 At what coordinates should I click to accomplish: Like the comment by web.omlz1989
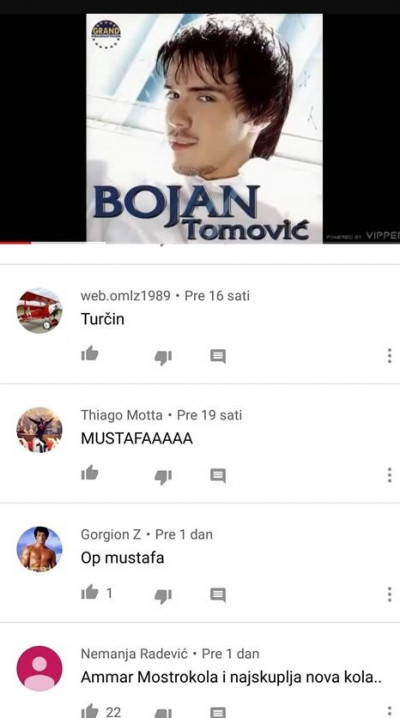coord(90,354)
